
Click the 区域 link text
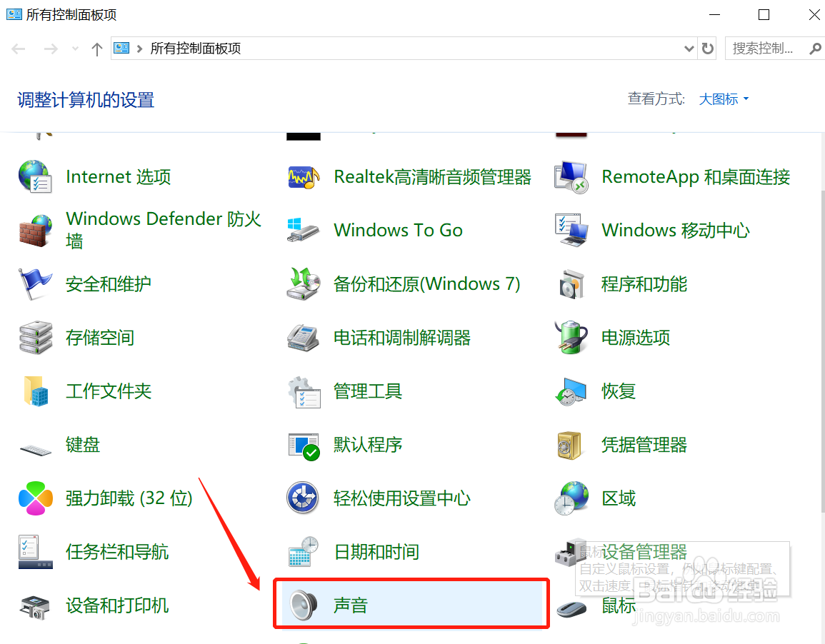coord(619,498)
